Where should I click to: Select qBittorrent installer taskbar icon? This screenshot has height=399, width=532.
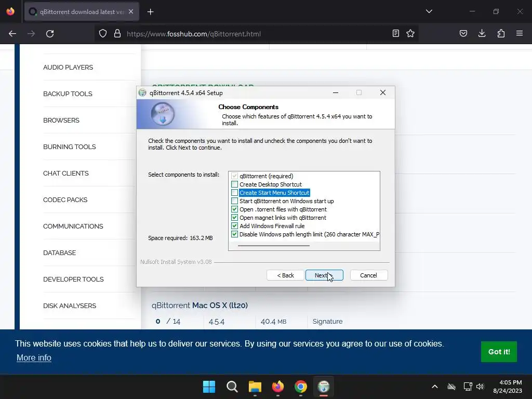(324, 387)
